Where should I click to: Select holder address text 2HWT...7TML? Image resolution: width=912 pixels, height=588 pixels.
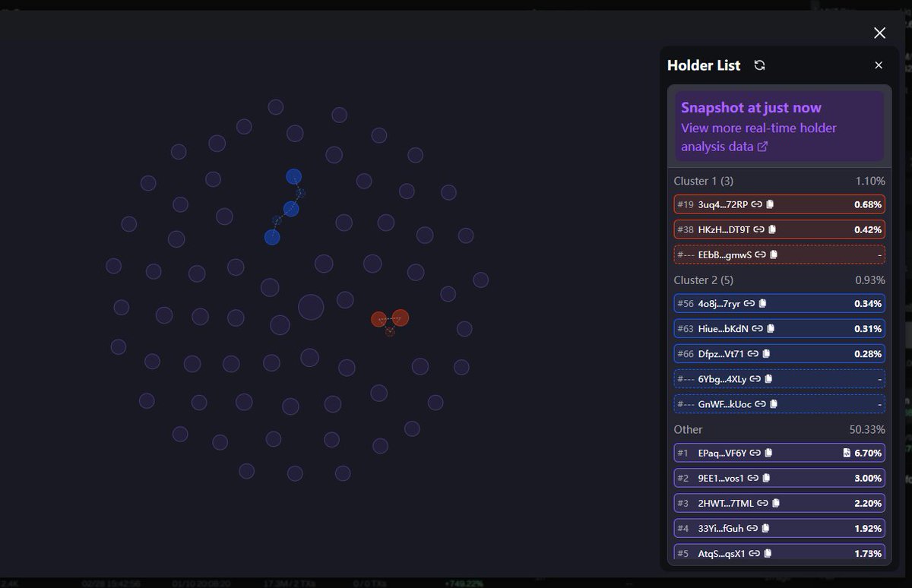pos(726,503)
